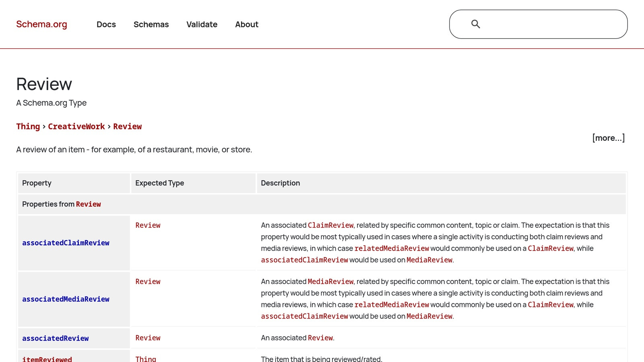Image resolution: width=644 pixels, height=362 pixels.
Task: Focus the site search input field
Action: point(538,24)
